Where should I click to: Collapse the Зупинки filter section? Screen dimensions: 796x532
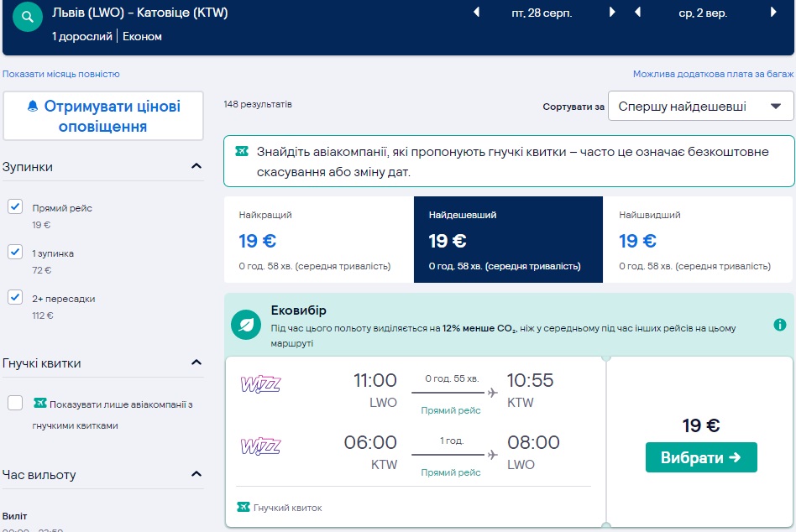click(x=196, y=166)
